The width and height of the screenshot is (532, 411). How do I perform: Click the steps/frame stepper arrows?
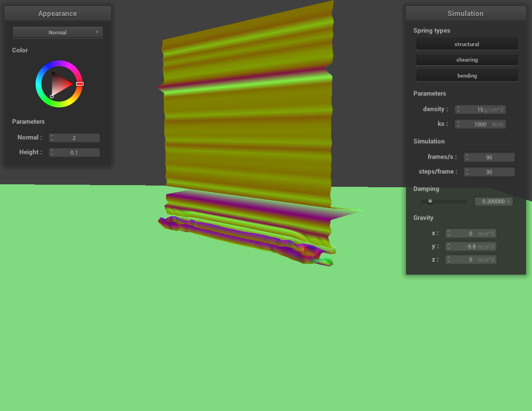(x=467, y=172)
